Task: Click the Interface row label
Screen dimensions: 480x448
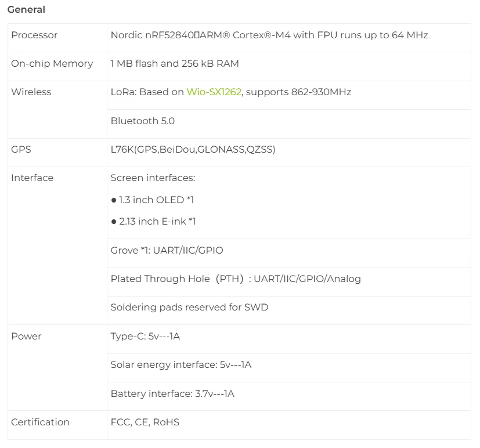Action: pyautogui.click(x=32, y=178)
